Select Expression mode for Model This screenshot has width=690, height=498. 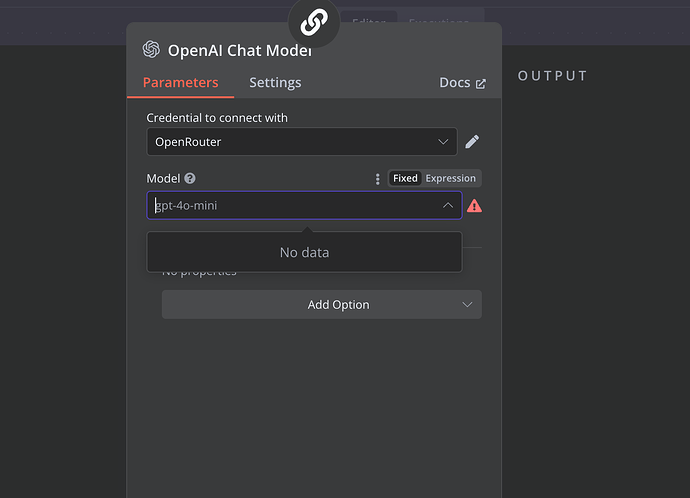[x=451, y=178]
